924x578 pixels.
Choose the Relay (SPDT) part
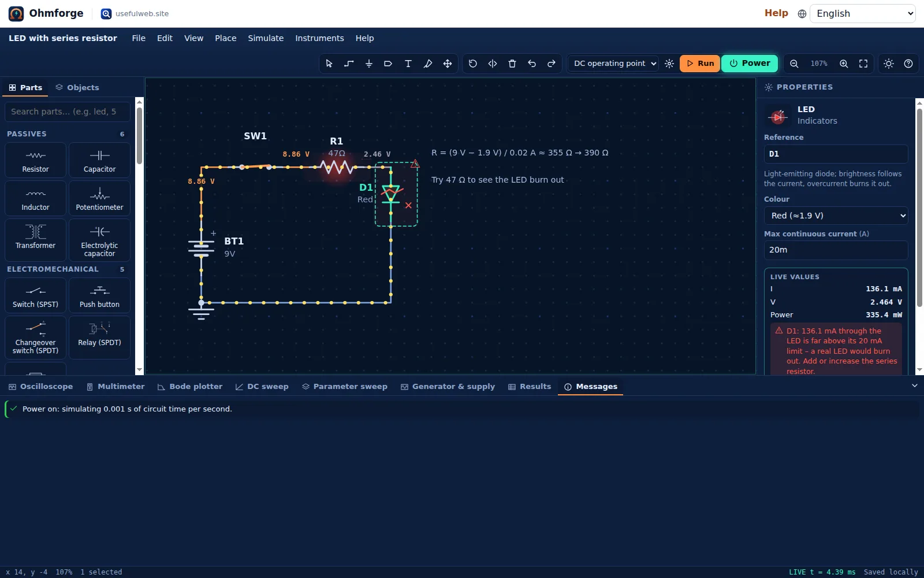pos(99,337)
